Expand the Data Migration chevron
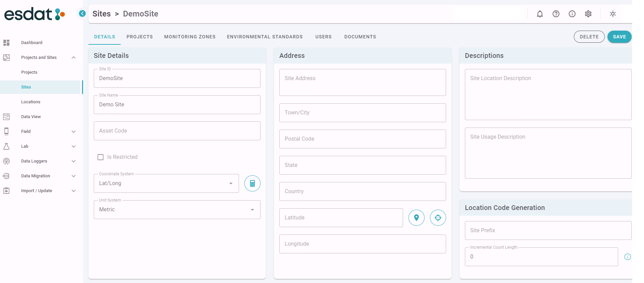644x283 pixels. coord(74,176)
